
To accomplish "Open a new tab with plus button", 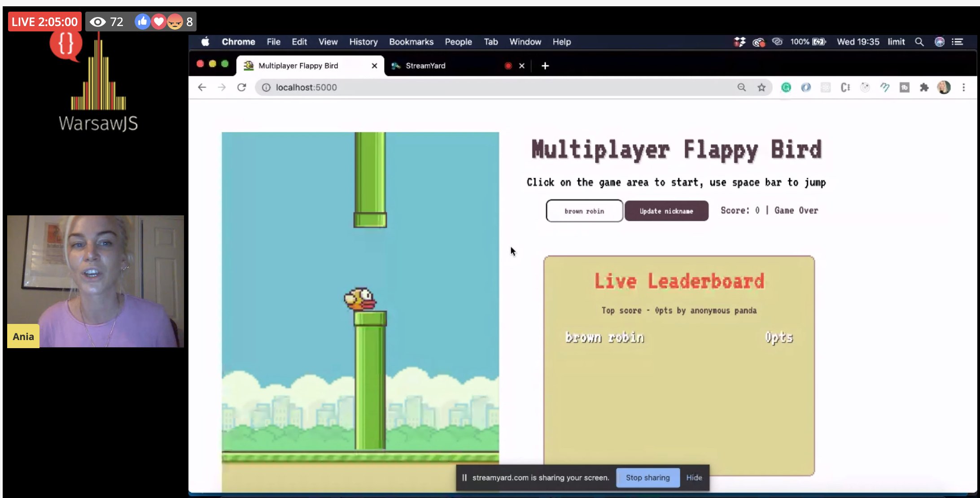I will point(545,66).
